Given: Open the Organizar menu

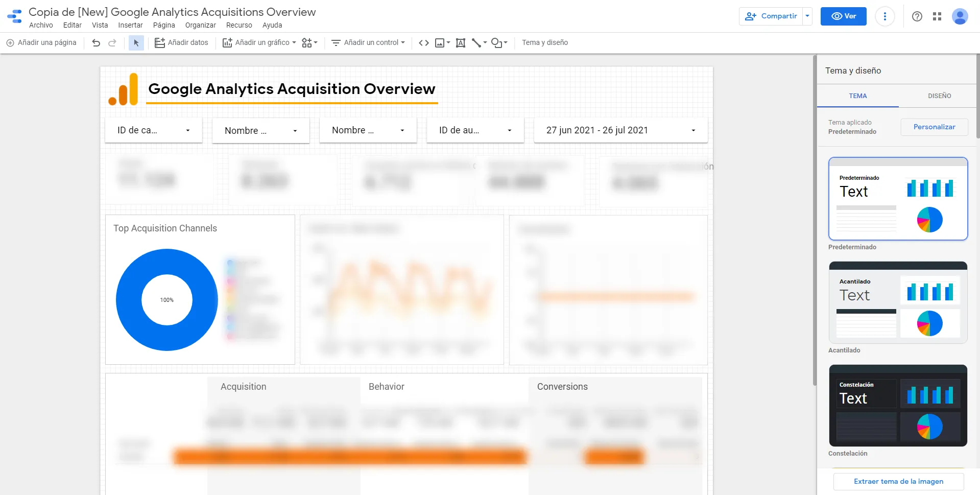Looking at the screenshot, I should (x=200, y=25).
